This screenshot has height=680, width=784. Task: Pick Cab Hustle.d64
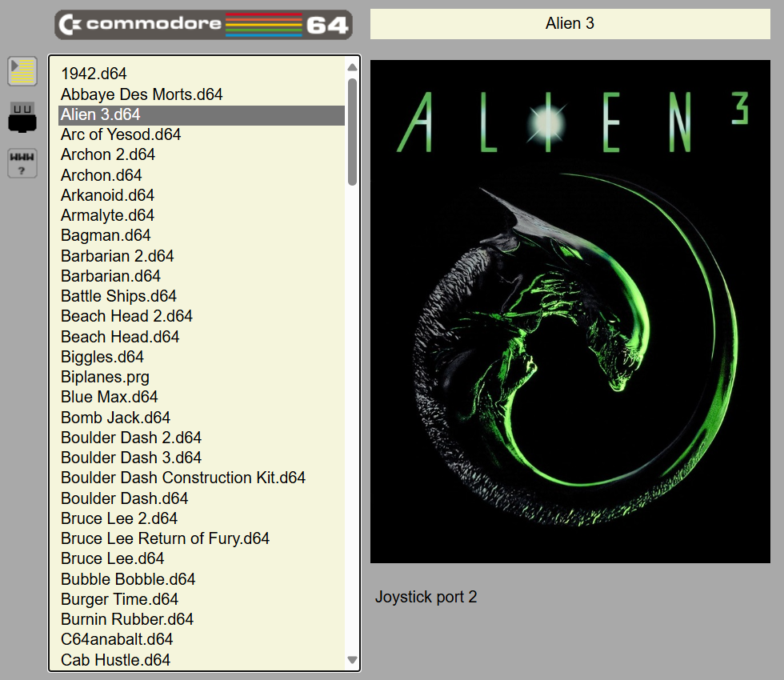[x=202, y=660]
